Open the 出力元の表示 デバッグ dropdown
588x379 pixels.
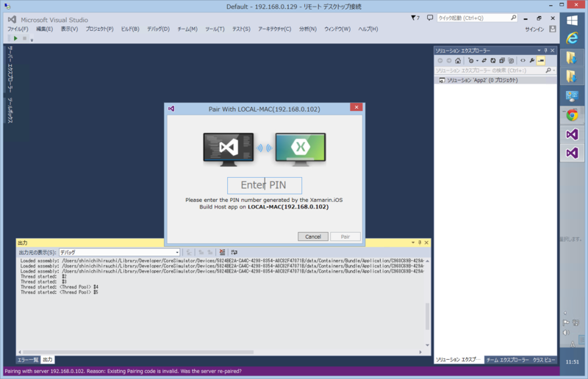point(120,252)
